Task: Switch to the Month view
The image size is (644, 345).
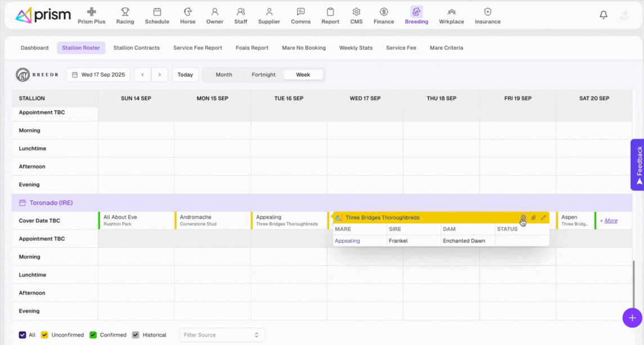Action: [223, 74]
